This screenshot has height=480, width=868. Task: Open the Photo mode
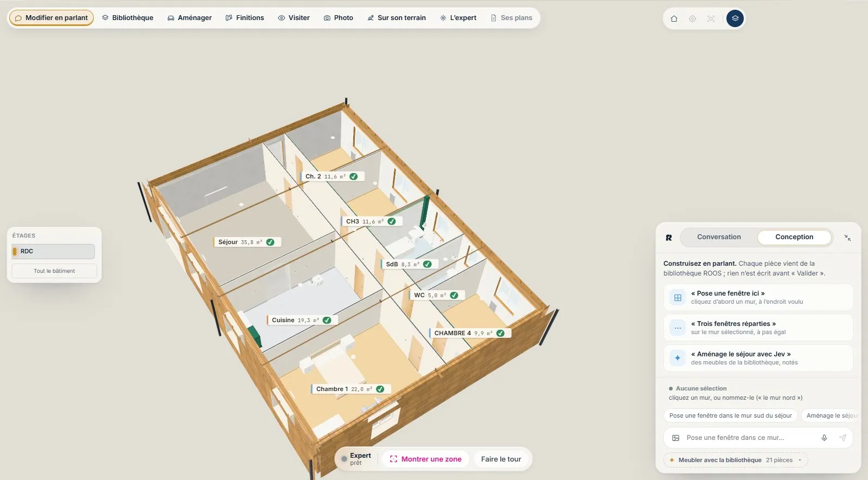click(x=339, y=18)
